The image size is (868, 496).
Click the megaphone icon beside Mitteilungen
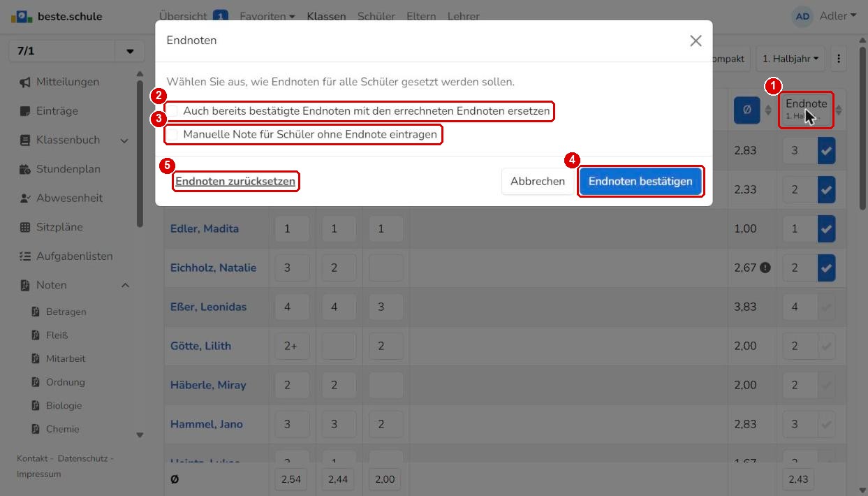(25, 82)
